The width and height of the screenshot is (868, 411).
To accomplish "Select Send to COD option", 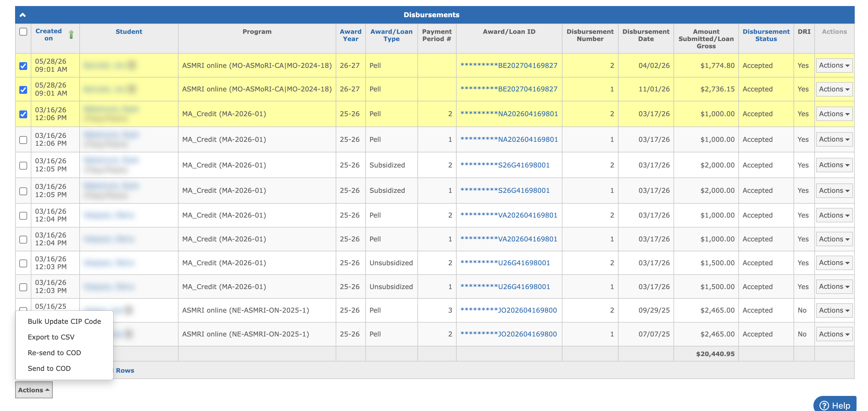I will click(49, 368).
